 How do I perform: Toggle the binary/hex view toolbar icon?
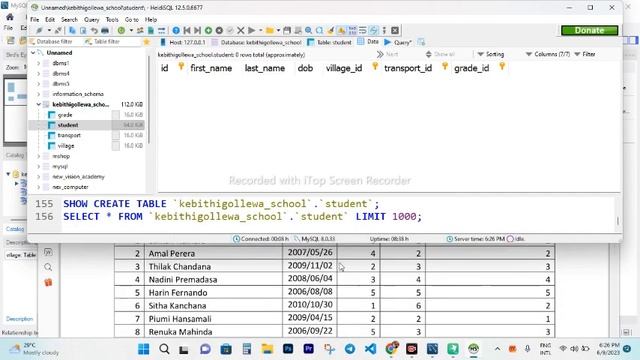(x=353, y=30)
